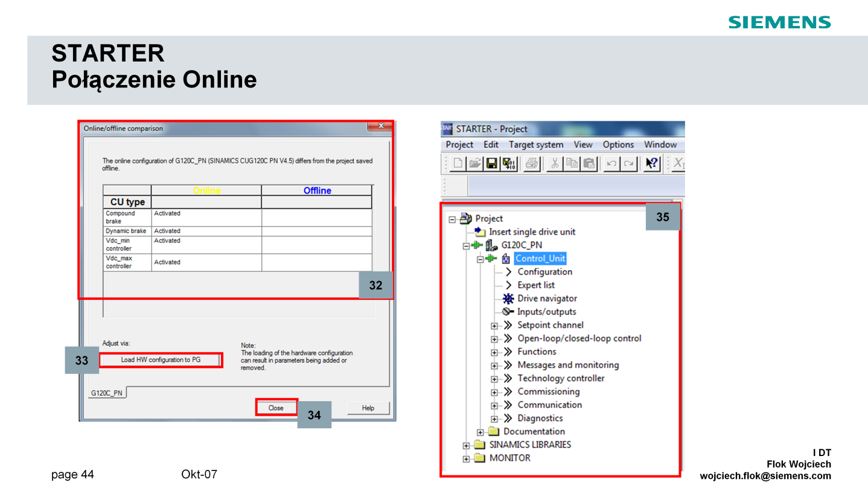Click the Open project folder icon

(476, 163)
